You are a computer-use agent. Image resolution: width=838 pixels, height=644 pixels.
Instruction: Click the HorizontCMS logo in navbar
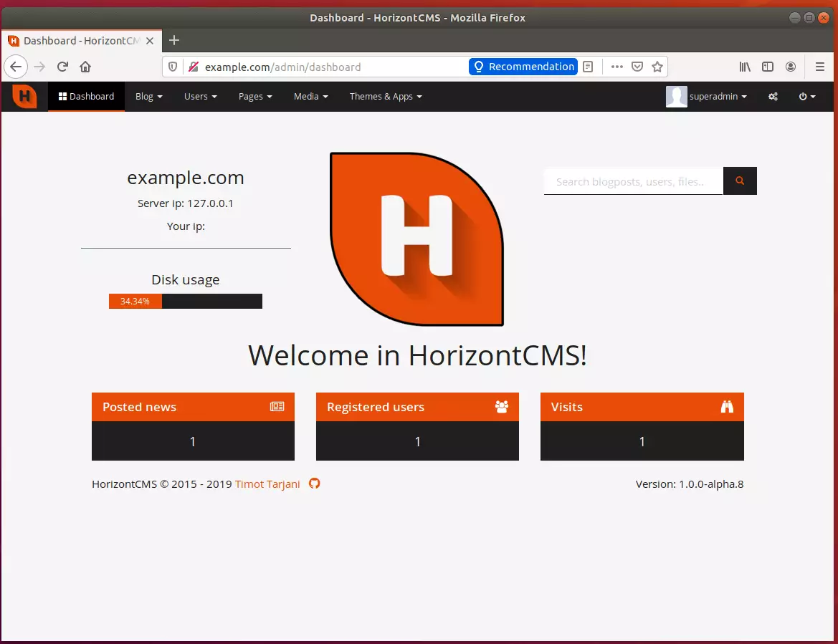tap(24, 96)
